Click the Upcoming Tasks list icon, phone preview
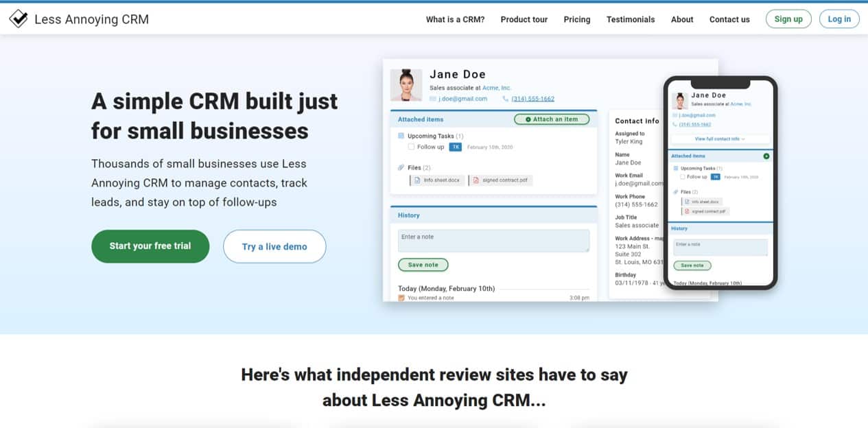 pyautogui.click(x=676, y=168)
